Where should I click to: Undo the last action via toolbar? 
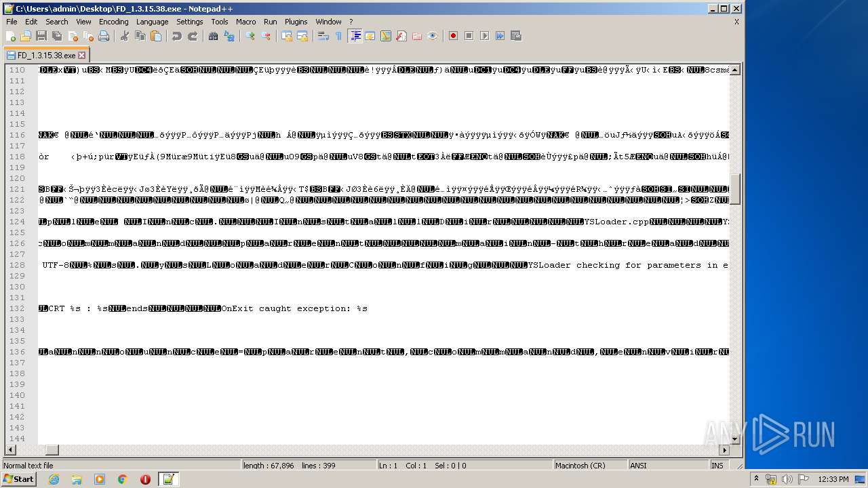(x=177, y=36)
